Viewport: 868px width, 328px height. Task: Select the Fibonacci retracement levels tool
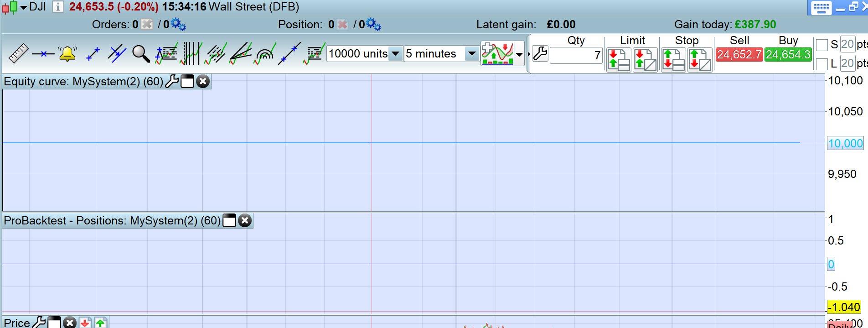pyautogui.click(x=314, y=54)
